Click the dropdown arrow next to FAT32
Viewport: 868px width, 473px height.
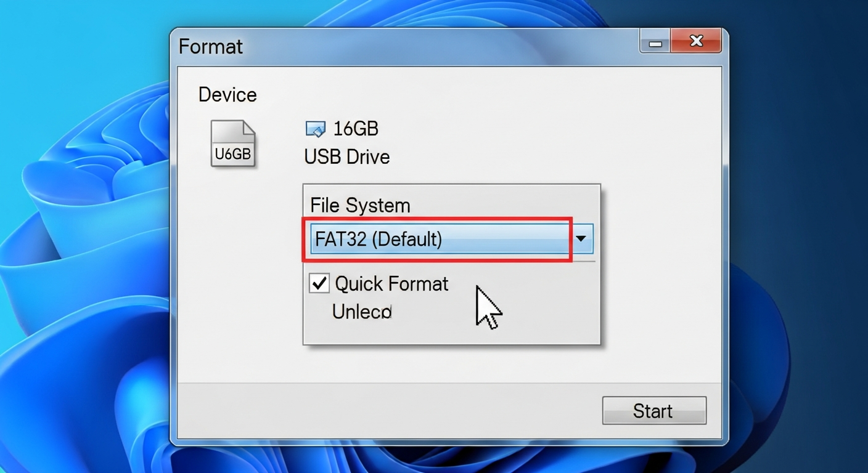580,239
